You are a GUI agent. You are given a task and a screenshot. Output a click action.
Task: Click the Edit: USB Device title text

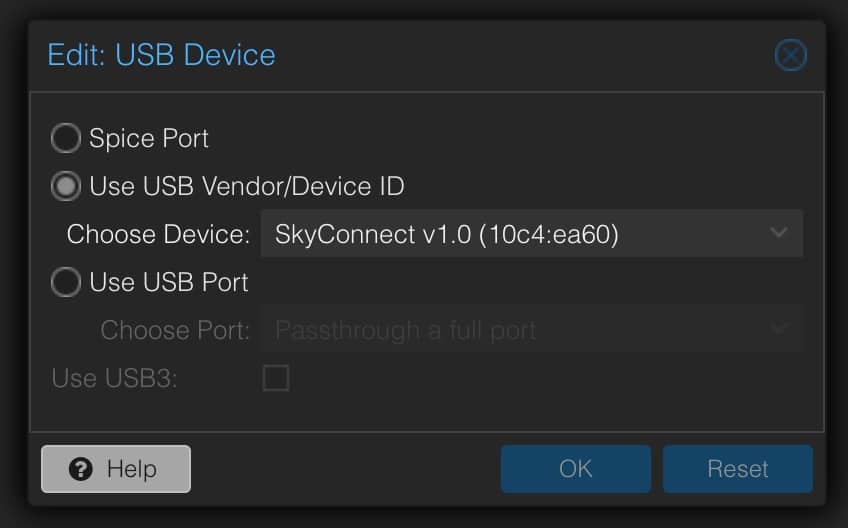click(x=162, y=55)
